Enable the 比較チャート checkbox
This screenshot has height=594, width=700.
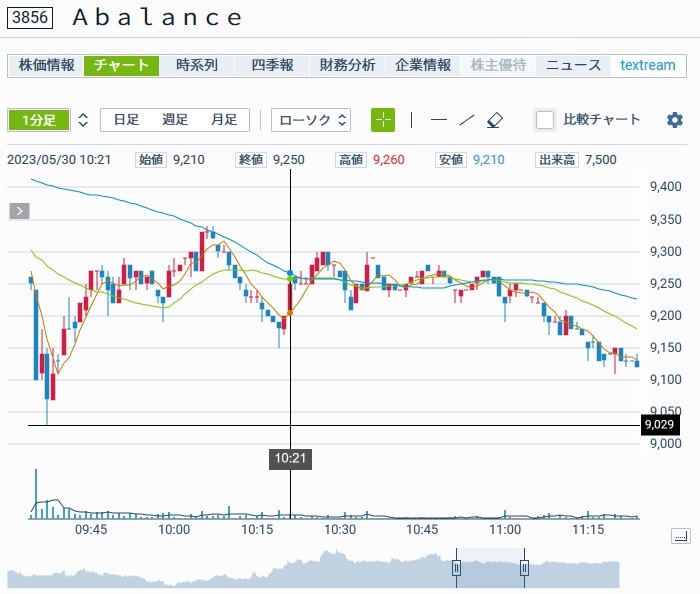tap(545, 120)
